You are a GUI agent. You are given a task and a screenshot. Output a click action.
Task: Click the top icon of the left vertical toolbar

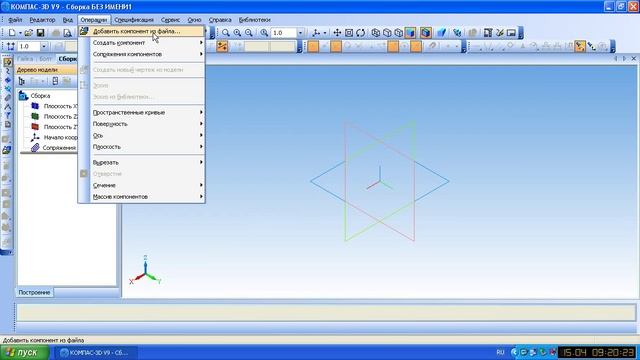[x=7, y=62]
